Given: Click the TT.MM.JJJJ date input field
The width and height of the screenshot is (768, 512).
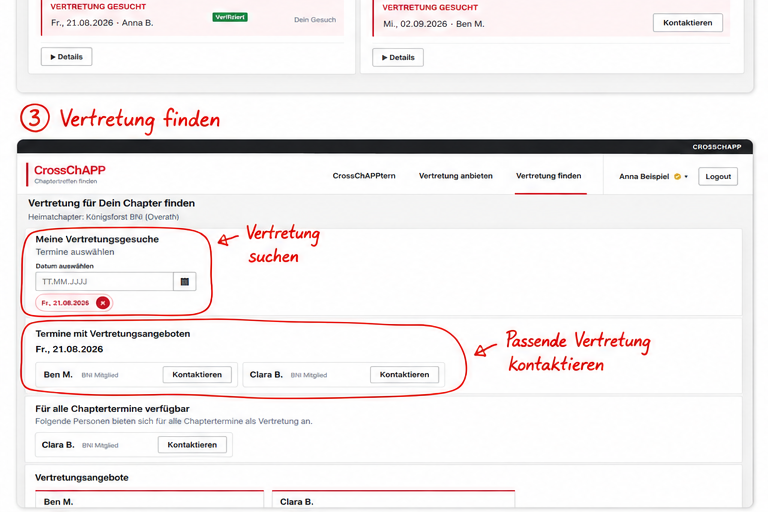Looking at the screenshot, I should pos(104,282).
